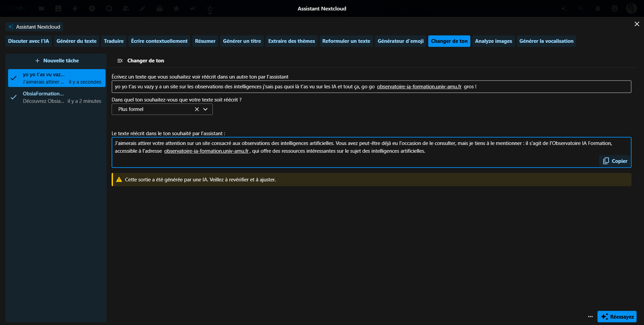Collapse the task list sidebar toggle icon
The width and height of the screenshot is (644, 325).
120,61
